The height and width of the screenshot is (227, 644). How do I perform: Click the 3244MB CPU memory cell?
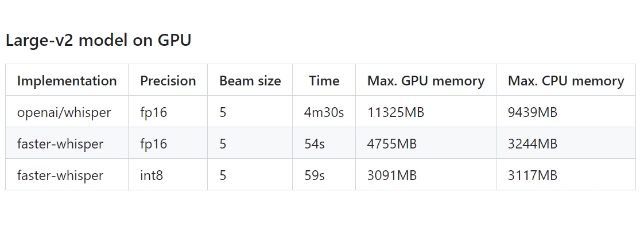pos(533,144)
